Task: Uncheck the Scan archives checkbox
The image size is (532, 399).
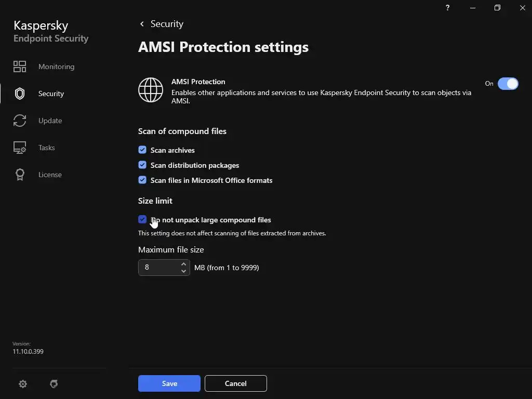Action: point(142,150)
